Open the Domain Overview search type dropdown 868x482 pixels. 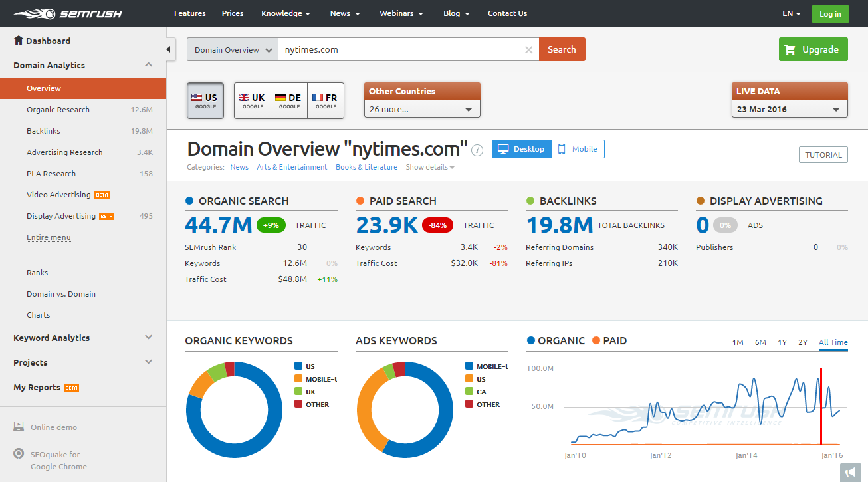click(x=233, y=50)
